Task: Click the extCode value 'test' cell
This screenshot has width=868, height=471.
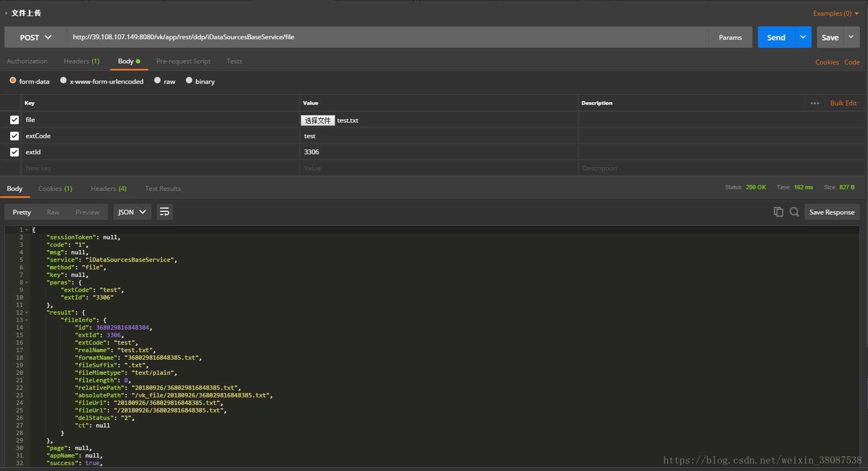Action: point(439,136)
